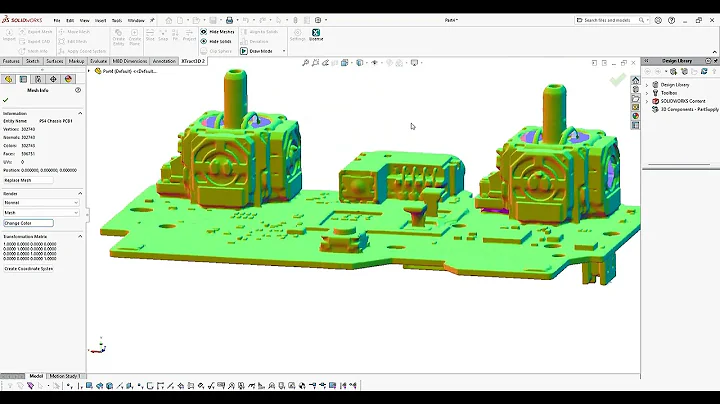Open the Print icon in the top toolbar
The height and width of the screenshot is (404, 720).
(229, 20)
